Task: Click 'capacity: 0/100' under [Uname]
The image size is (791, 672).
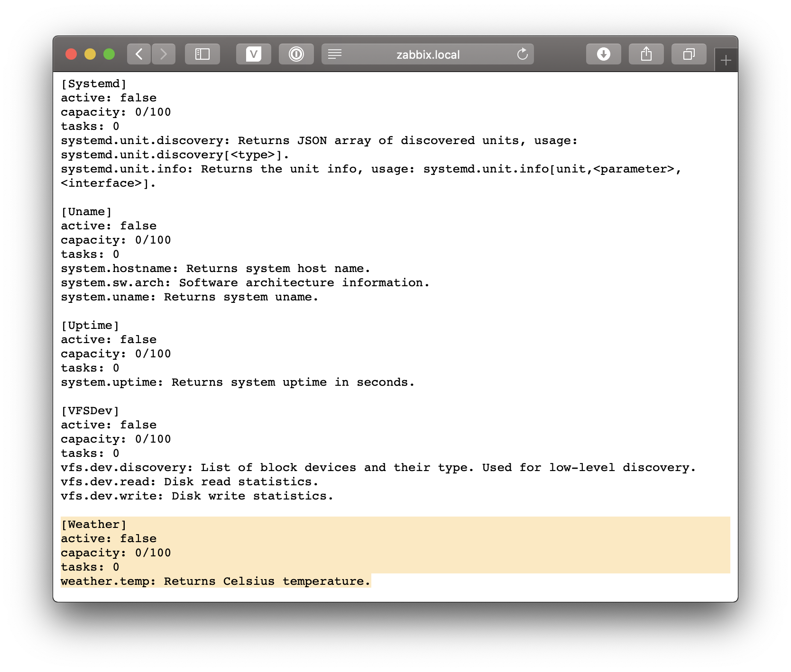Action: [116, 240]
